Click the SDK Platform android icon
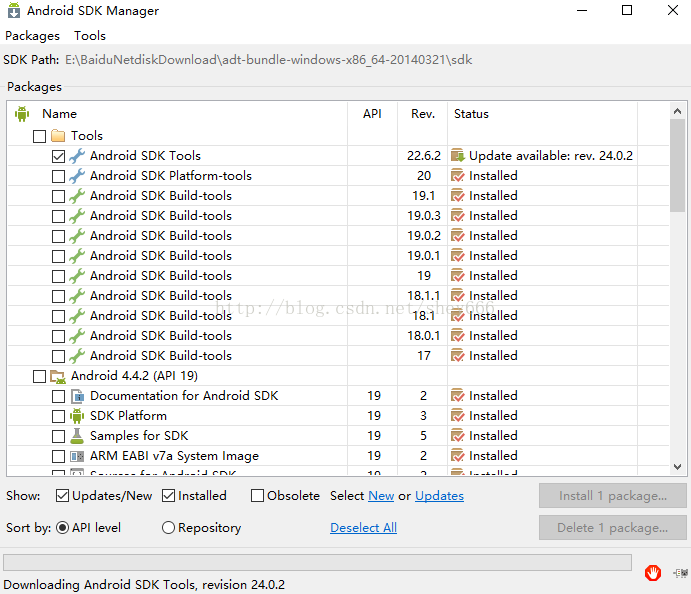The width and height of the screenshot is (691, 594). click(x=77, y=416)
